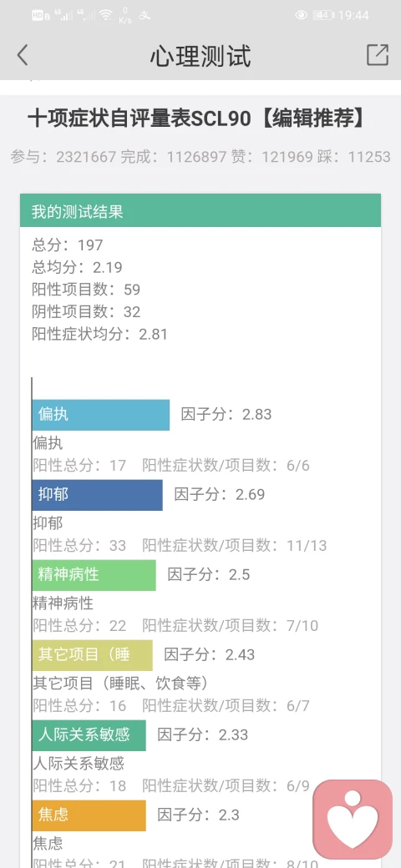Viewport: 401px width, 868px height.
Task: Select the green 精神病性 bar
Action: pos(94,575)
